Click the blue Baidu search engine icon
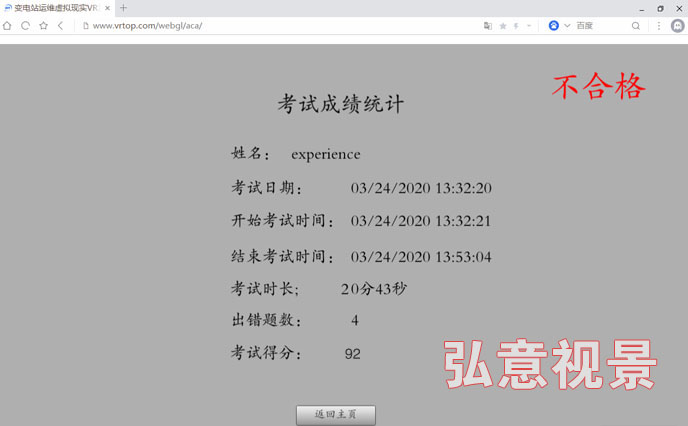688x426 pixels. click(554, 25)
